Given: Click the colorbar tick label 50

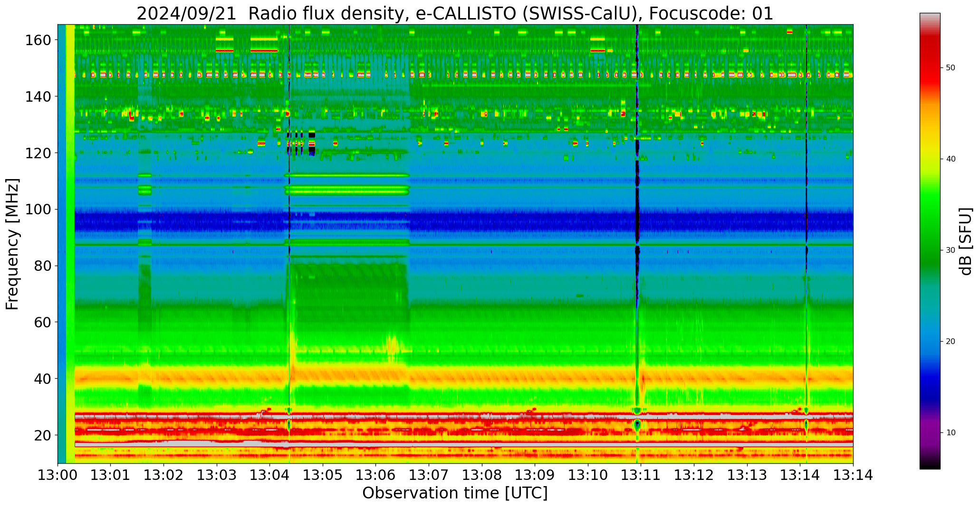Looking at the screenshot, I should point(951,68).
